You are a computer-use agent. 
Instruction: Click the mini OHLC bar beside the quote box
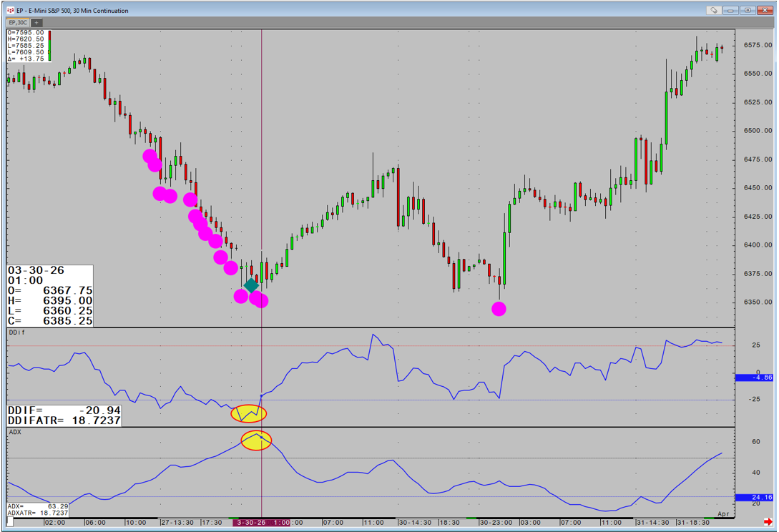point(49,45)
